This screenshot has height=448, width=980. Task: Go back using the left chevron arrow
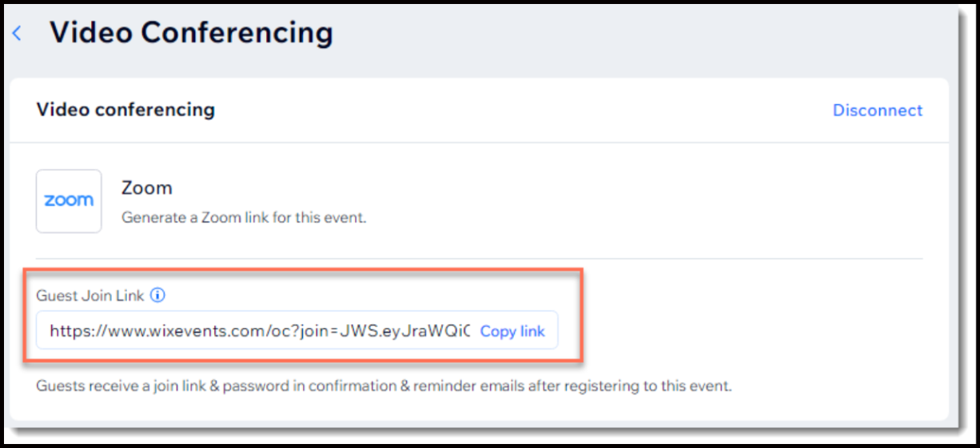point(17,34)
